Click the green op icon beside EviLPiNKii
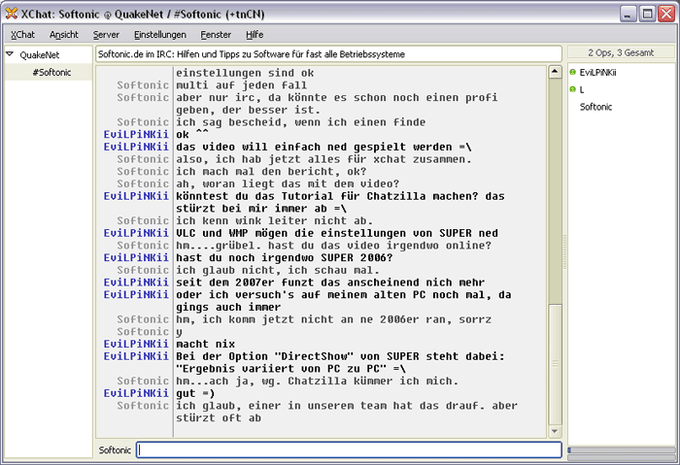 click(572, 72)
